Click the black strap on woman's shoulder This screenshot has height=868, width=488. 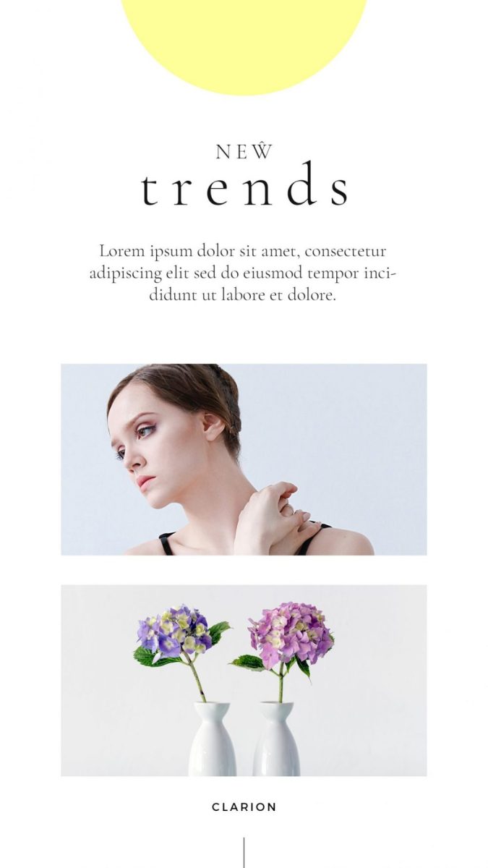click(x=167, y=543)
